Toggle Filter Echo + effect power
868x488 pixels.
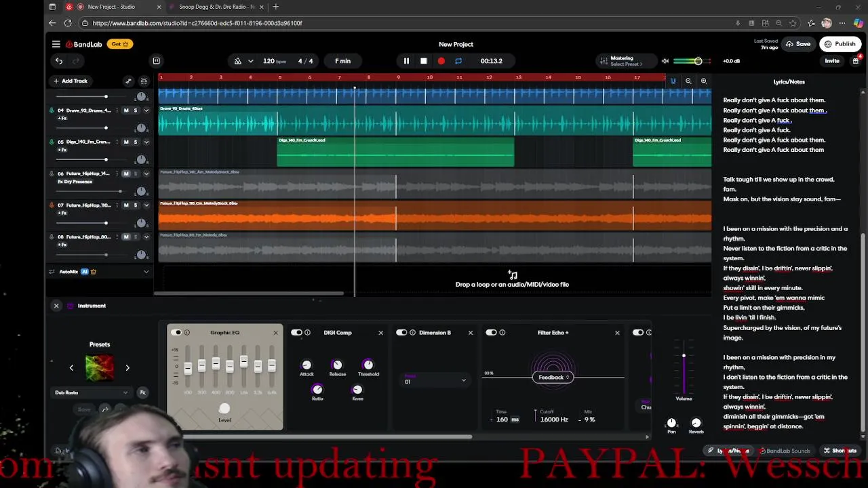coord(491,333)
